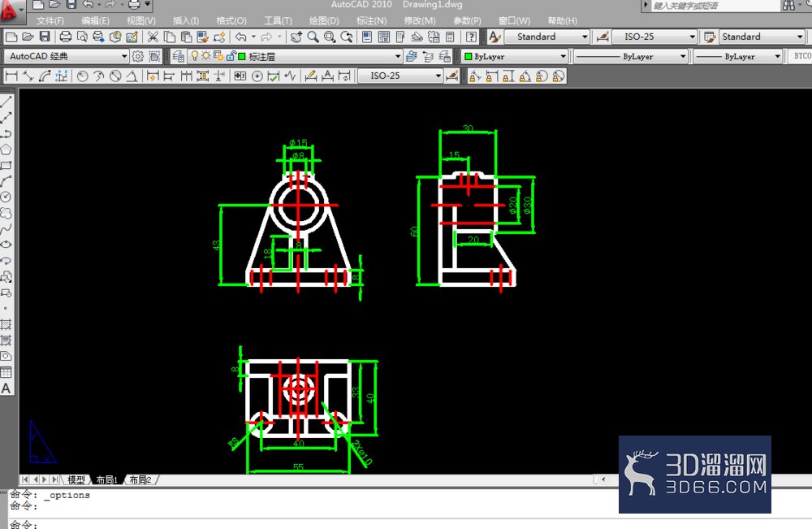Viewport: 812px width, 529px height.
Task: Select the Ellipse draw tool
Action: tap(6, 245)
